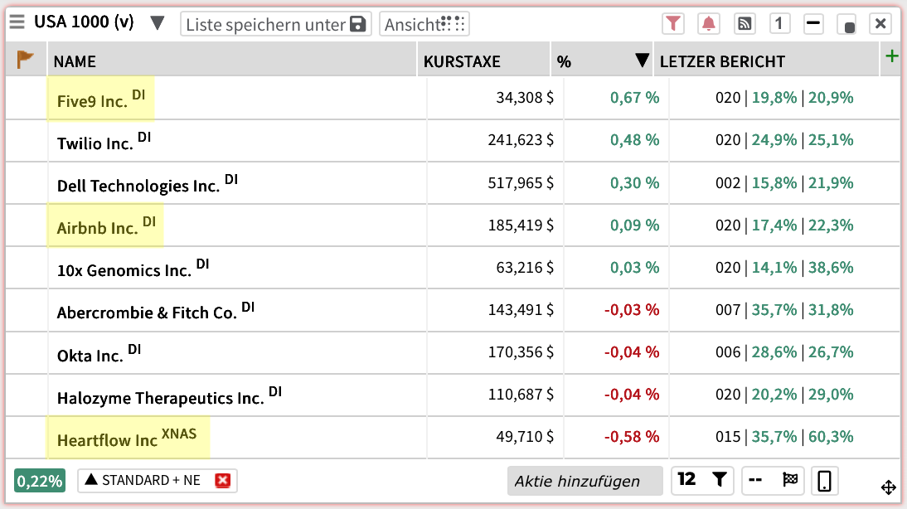
Task: Sort by KURSTAXE column header
Action: pyautogui.click(x=483, y=61)
